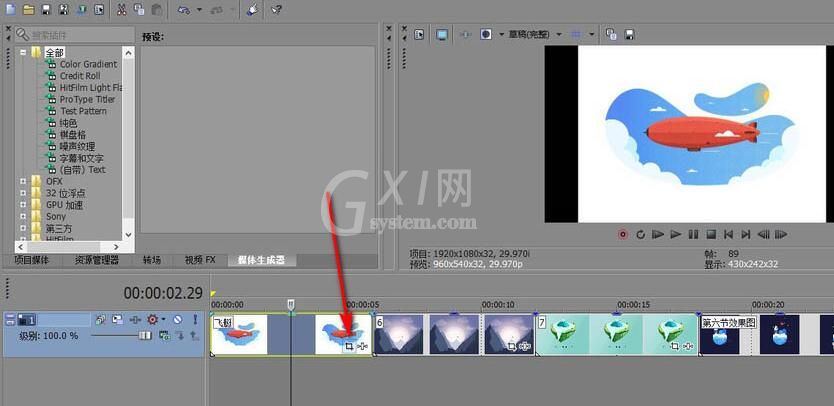Pause the preview playback

[x=693, y=234]
